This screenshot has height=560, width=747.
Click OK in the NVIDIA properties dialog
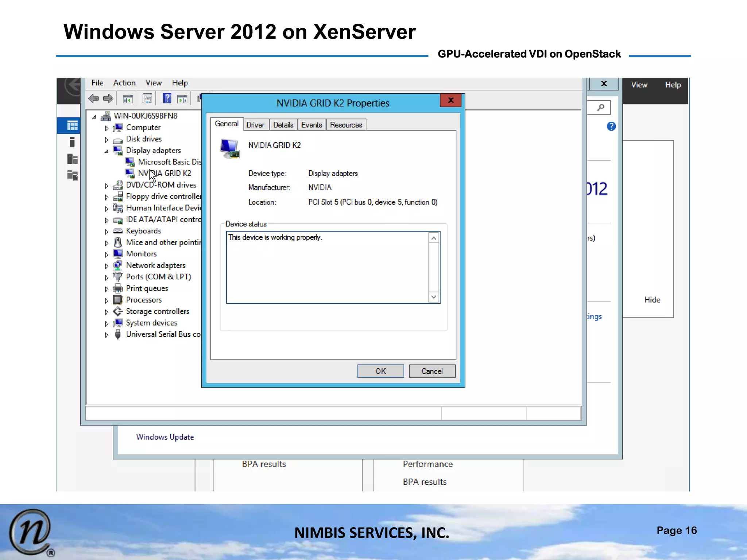tap(380, 371)
